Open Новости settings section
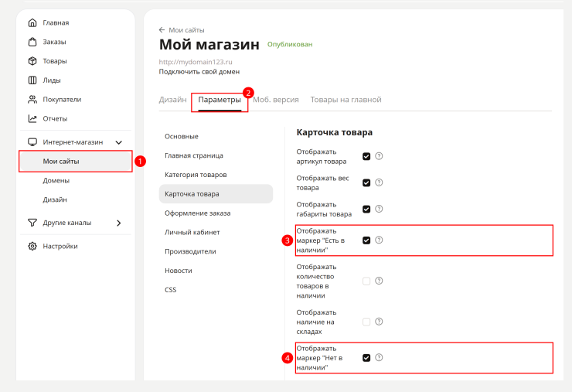Screen dimensions: 572x392 point(216,271)
